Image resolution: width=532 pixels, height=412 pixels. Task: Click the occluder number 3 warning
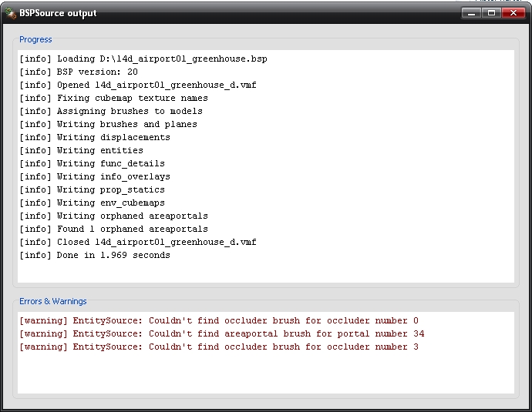coord(219,347)
